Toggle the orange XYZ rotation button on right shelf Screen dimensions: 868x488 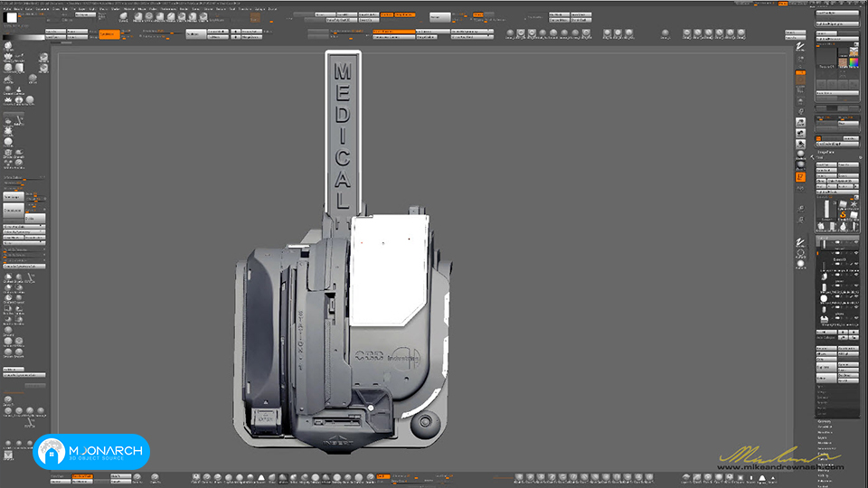coord(800,177)
